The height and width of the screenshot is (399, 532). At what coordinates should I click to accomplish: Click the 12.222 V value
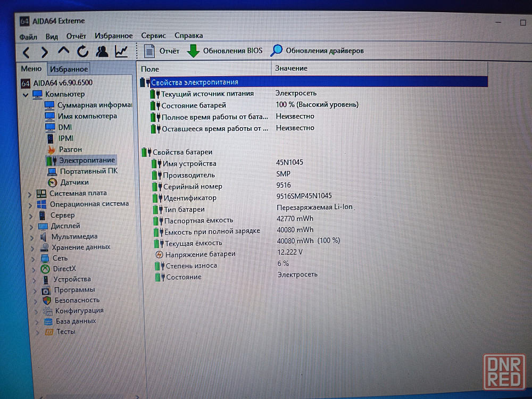pyautogui.click(x=290, y=252)
